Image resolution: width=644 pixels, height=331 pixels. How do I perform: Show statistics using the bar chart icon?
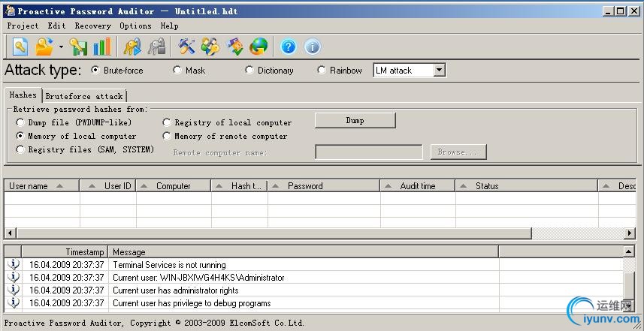[x=102, y=47]
